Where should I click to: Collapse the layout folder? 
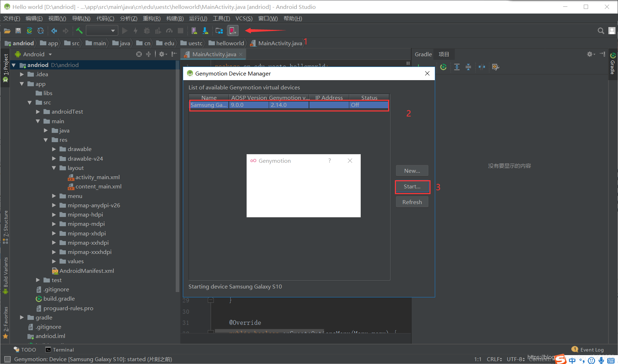[x=54, y=168]
